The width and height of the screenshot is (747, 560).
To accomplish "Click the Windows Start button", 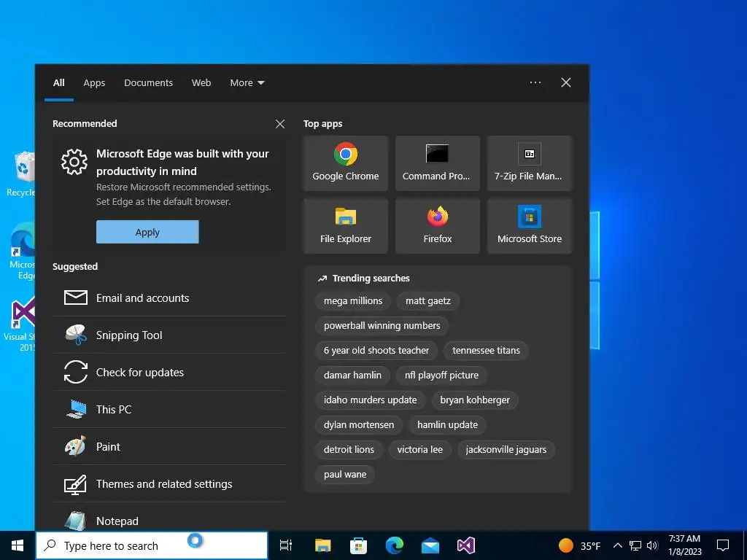I will [18, 545].
